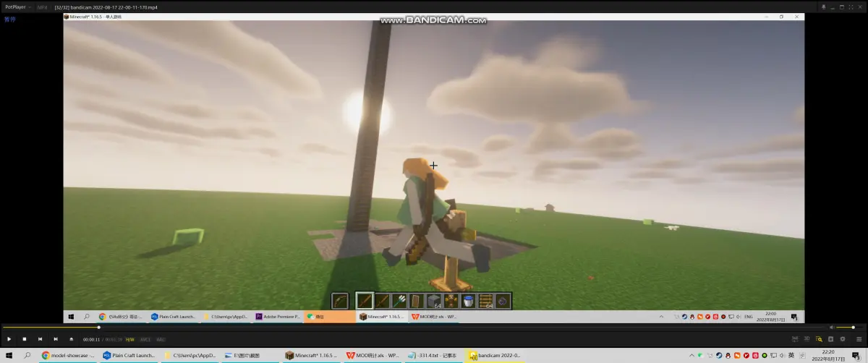The image size is (868, 363).
Task: Click the system volume tray icon
Action: (782, 355)
